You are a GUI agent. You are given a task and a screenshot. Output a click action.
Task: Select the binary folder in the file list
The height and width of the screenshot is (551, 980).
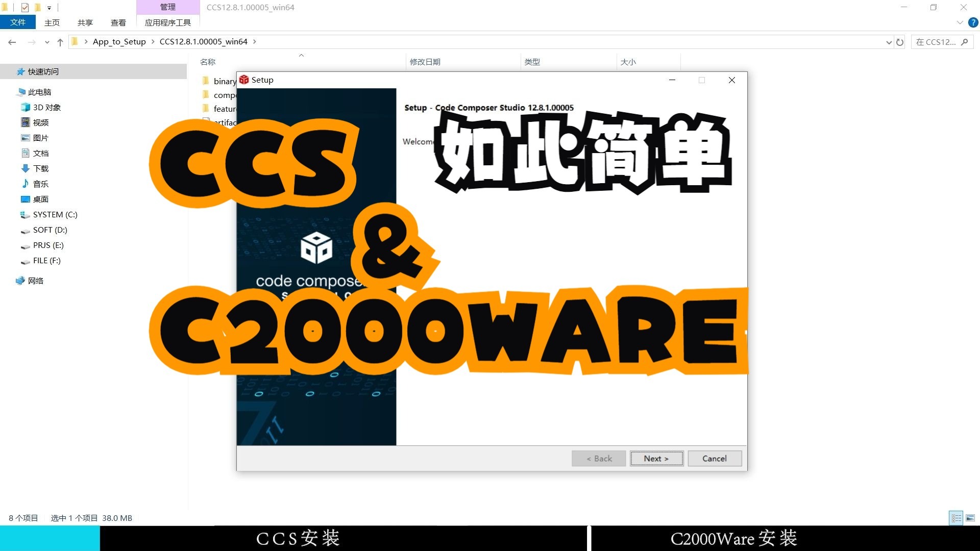click(224, 81)
